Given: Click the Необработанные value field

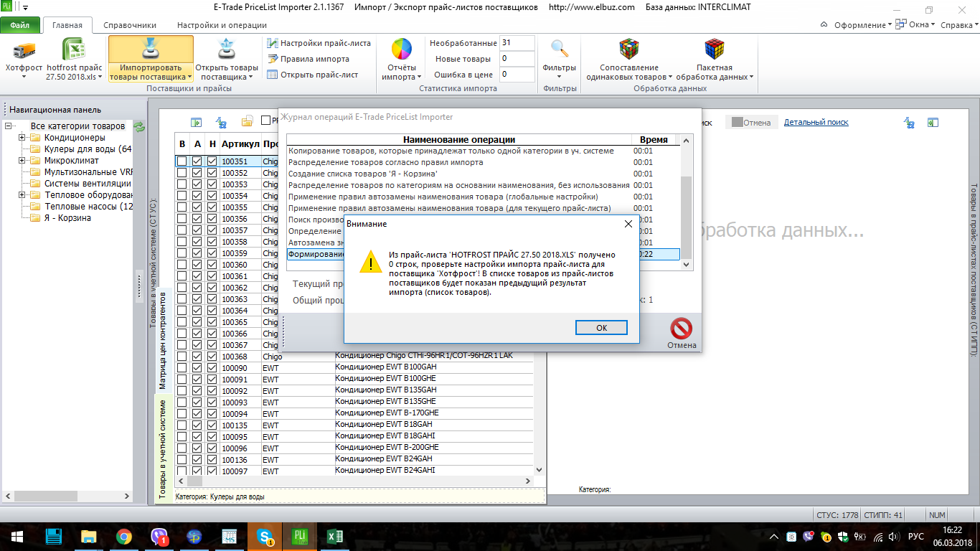Looking at the screenshot, I should coord(517,43).
